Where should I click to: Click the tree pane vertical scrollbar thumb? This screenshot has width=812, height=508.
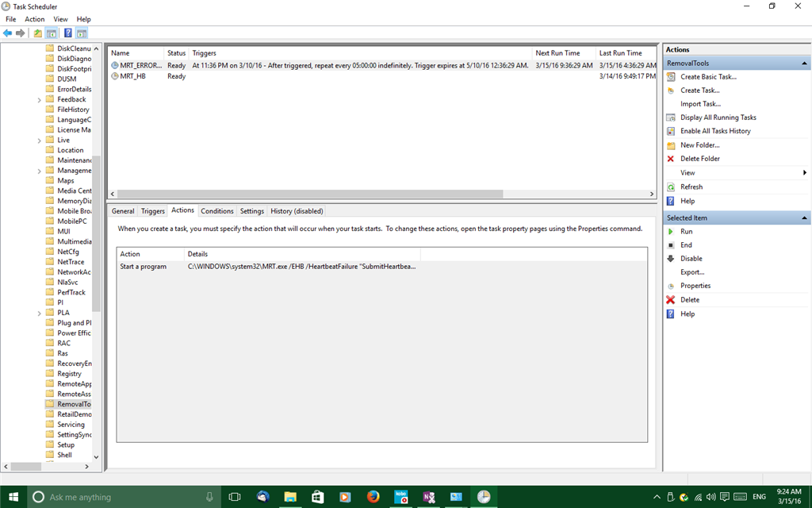[96, 234]
